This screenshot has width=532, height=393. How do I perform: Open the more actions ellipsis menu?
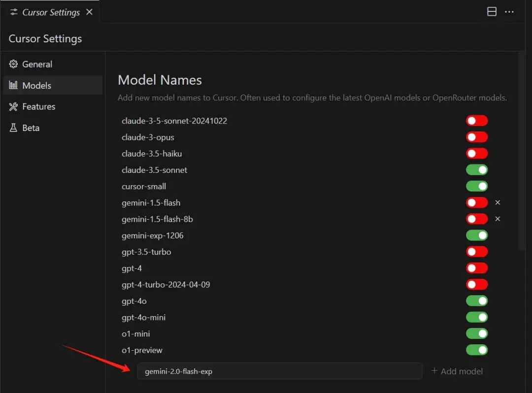pyautogui.click(x=509, y=12)
